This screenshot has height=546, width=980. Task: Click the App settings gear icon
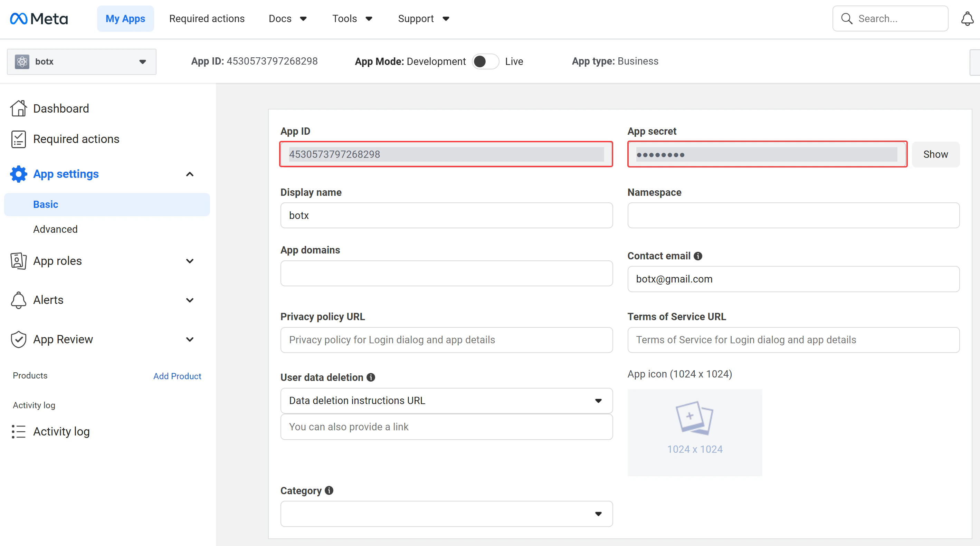[18, 174]
